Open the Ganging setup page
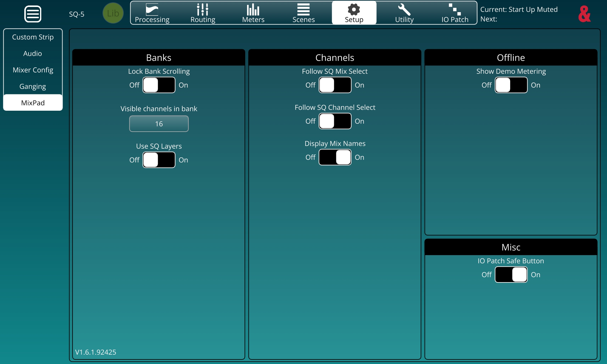Image resolution: width=607 pixels, height=364 pixels. coord(33,86)
